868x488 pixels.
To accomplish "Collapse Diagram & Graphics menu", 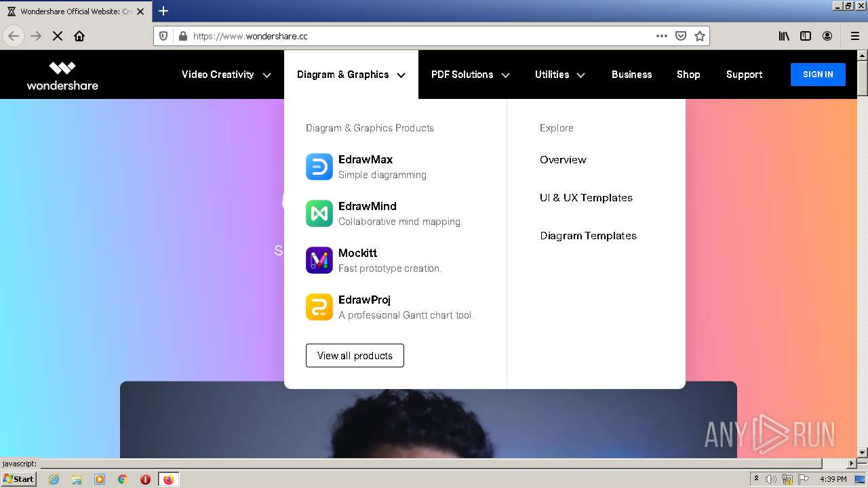I will [351, 75].
